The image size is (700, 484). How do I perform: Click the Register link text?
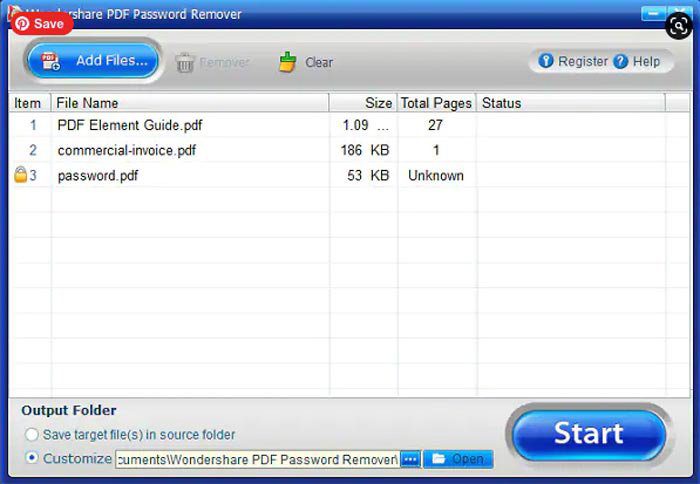click(583, 61)
